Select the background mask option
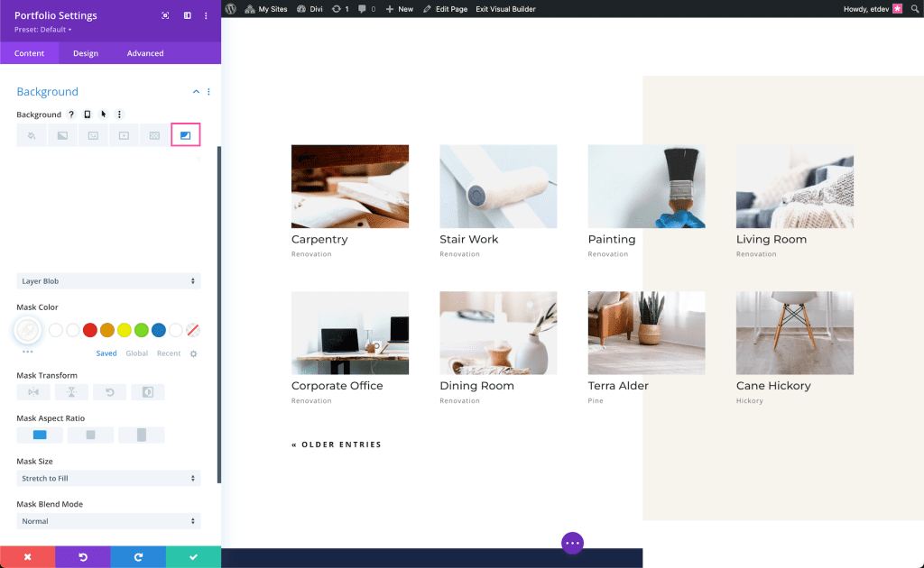The height and width of the screenshot is (568, 924). tap(185, 135)
